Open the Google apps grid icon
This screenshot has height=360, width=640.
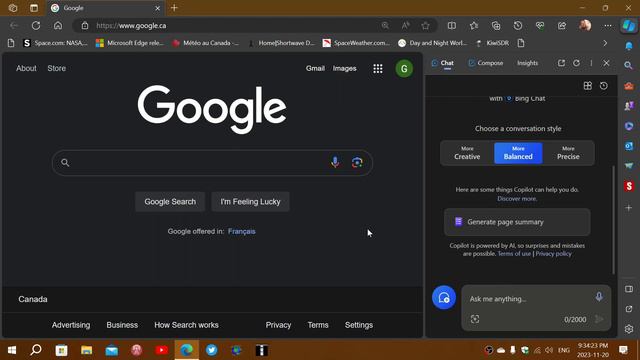click(378, 69)
